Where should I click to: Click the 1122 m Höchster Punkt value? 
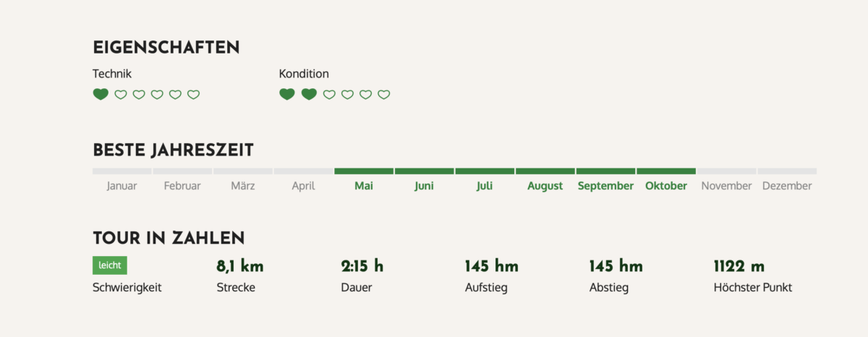pos(739,266)
